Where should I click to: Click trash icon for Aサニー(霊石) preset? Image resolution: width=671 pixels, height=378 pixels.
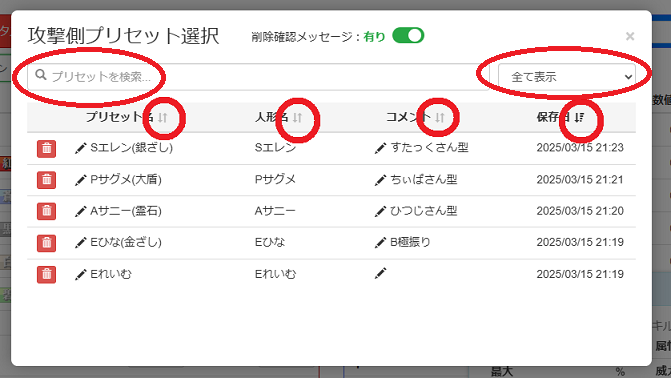coord(46,211)
